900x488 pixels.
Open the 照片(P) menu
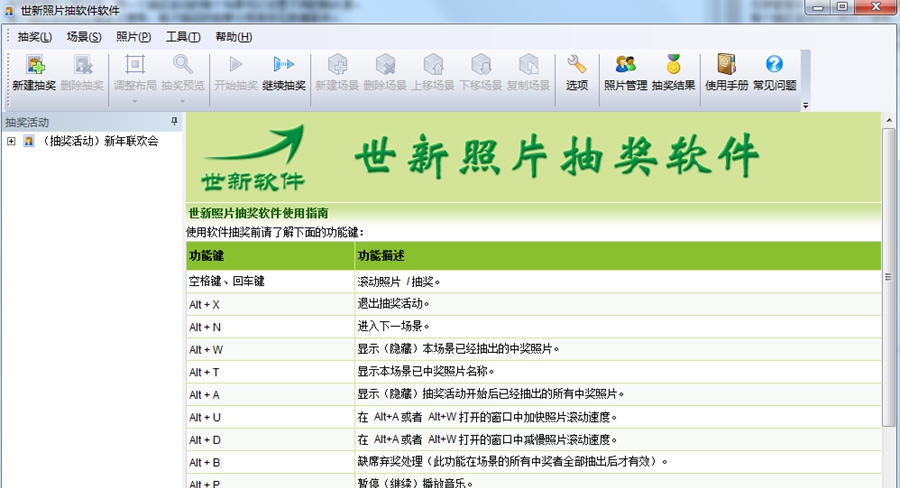[x=133, y=37]
